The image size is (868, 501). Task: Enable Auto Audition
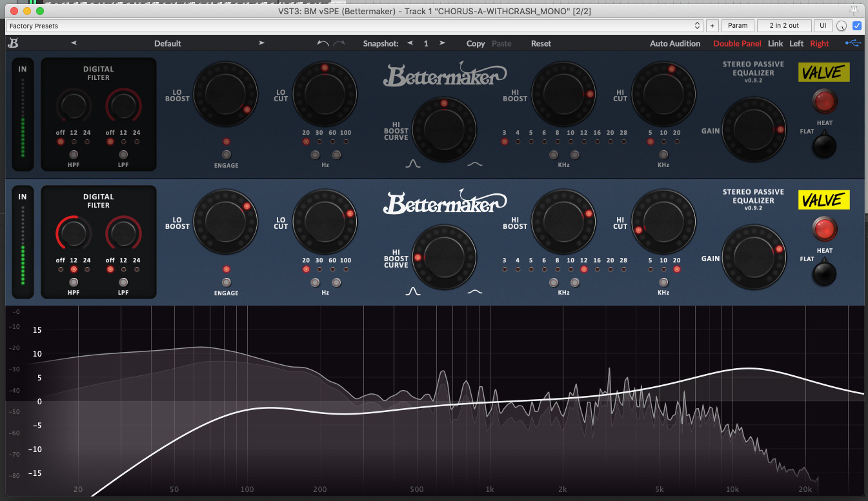[675, 43]
